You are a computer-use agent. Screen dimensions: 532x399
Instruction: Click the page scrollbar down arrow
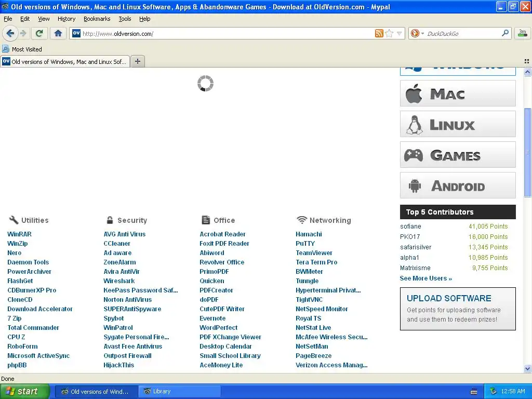coord(527,368)
